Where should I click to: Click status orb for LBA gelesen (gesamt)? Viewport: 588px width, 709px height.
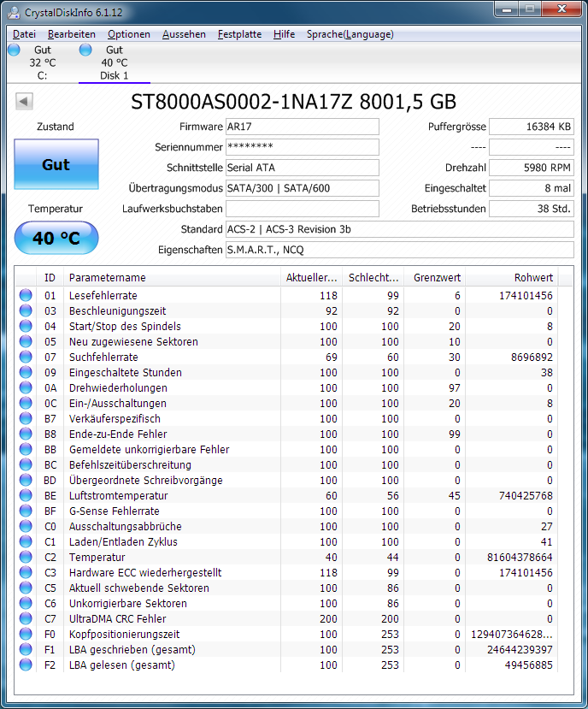coord(26,665)
